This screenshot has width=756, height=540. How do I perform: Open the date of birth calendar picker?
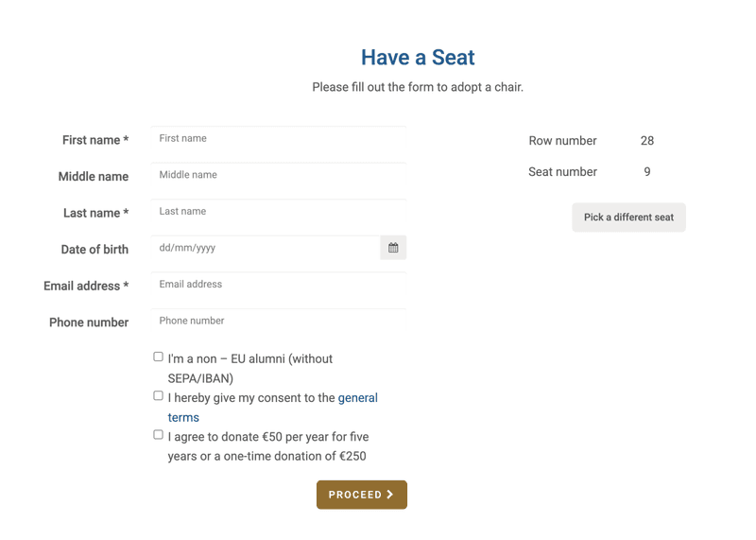coord(393,248)
